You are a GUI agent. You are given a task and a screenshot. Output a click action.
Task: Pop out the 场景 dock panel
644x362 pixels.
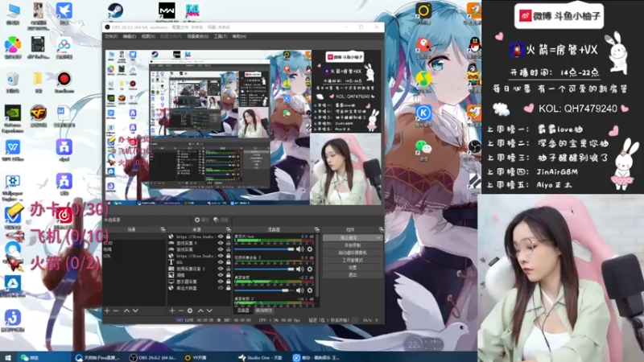click(163, 229)
